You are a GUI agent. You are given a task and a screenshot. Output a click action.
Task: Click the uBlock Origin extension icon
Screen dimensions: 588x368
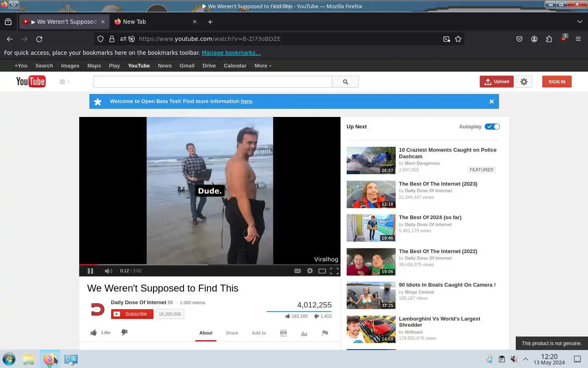pos(563,38)
